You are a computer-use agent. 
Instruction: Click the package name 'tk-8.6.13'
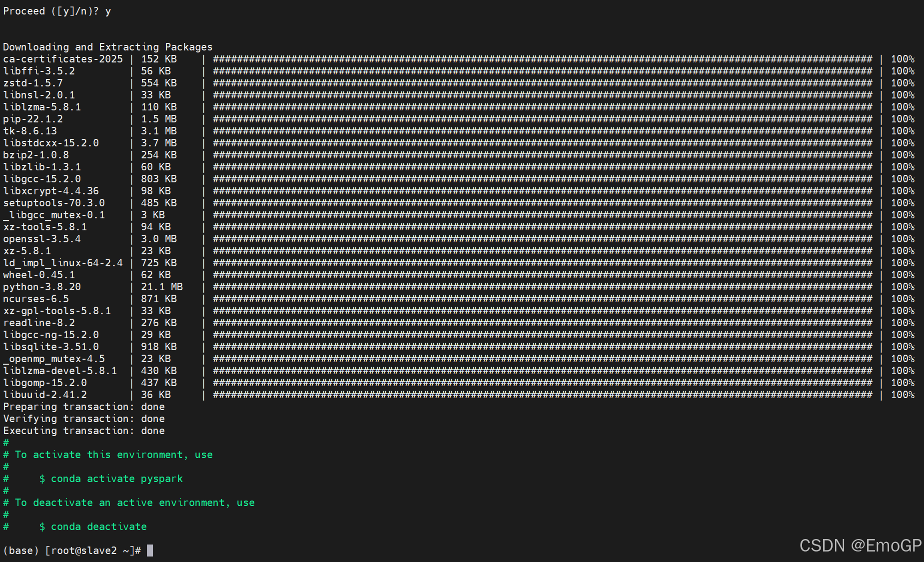point(30,131)
